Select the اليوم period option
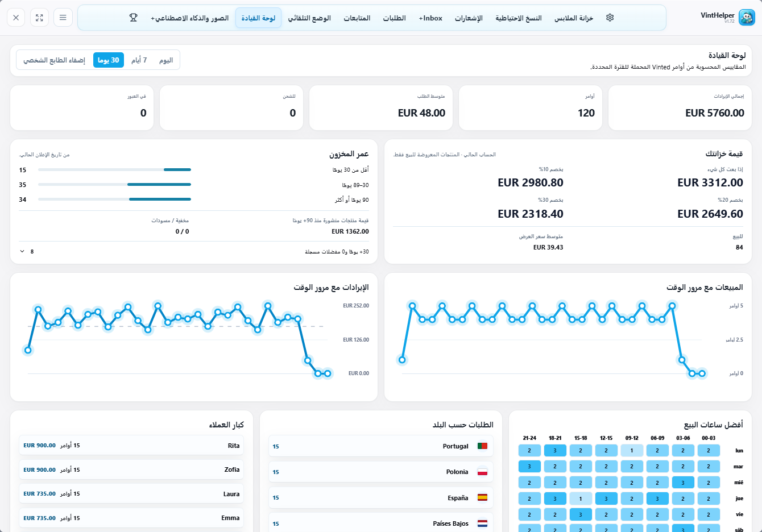Image resolution: width=762 pixels, height=532 pixels. pos(166,60)
